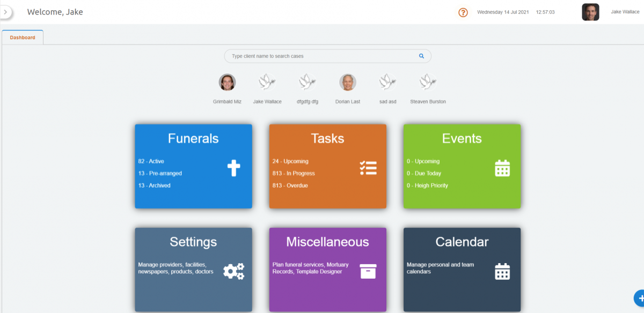The width and height of the screenshot is (644, 313).
Task: Open the Miscellaneous tile heading
Action: (x=327, y=242)
